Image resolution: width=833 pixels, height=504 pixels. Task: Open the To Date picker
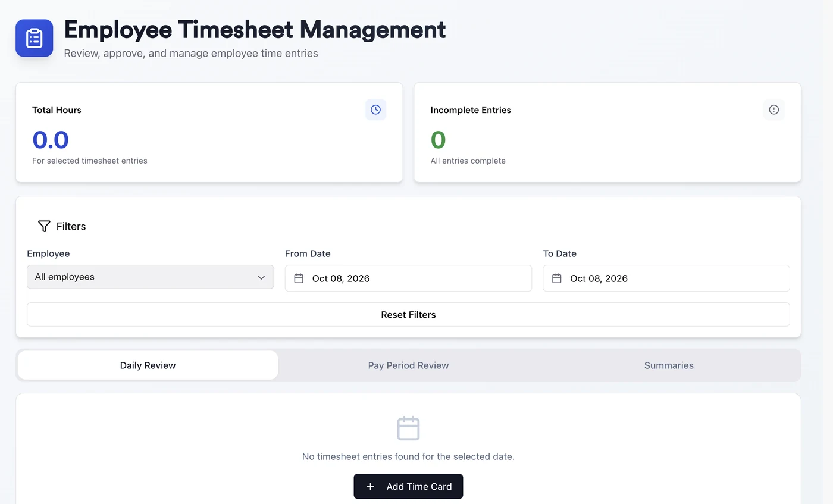666,278
